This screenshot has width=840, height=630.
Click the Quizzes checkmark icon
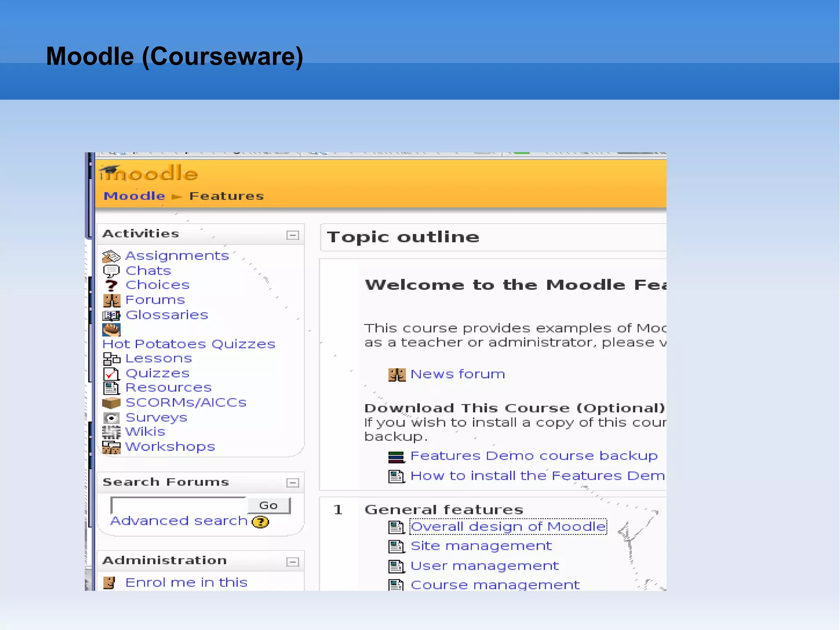pyautogui.click(x=111, y=374)
